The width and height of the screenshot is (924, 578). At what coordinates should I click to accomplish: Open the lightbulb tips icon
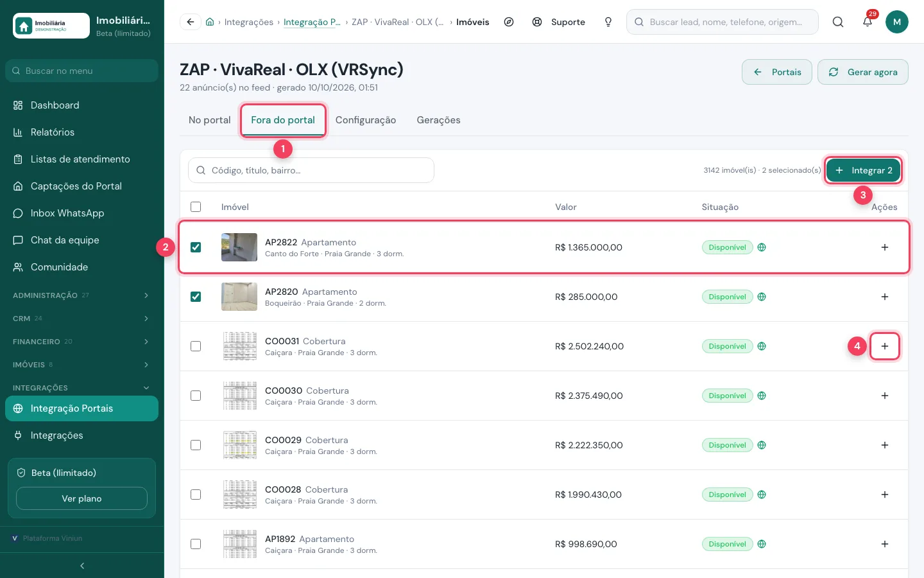coord(608,22)
